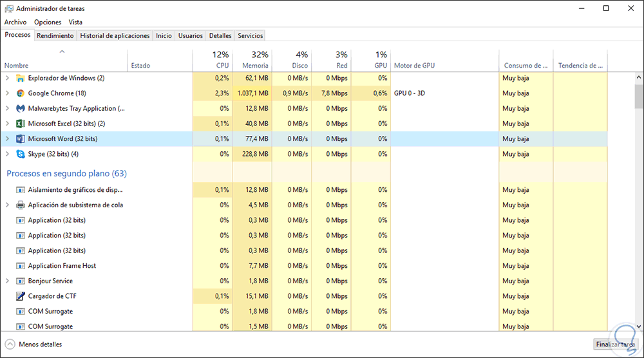This screenshot has width=644, height=358.
Task: Click the Microsoft Excel process icon
Action: click(x=21, y=124)
